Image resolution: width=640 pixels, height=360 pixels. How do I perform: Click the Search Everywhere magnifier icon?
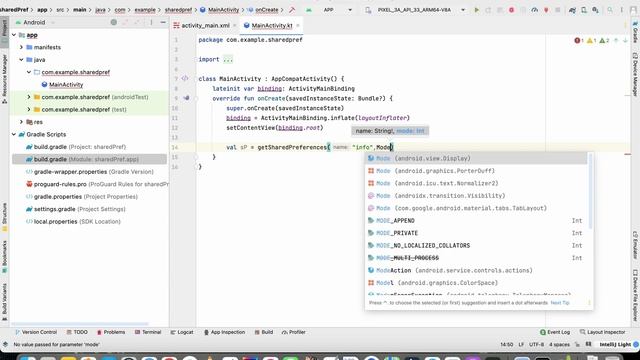pyautogui.click(x=610, y=10)
